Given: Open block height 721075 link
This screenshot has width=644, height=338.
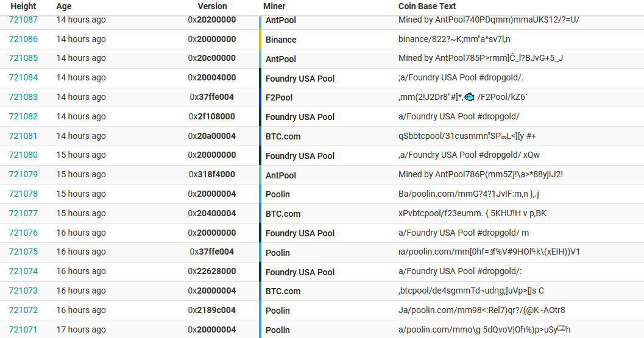Looking at the screenshot, I should 23,252.
